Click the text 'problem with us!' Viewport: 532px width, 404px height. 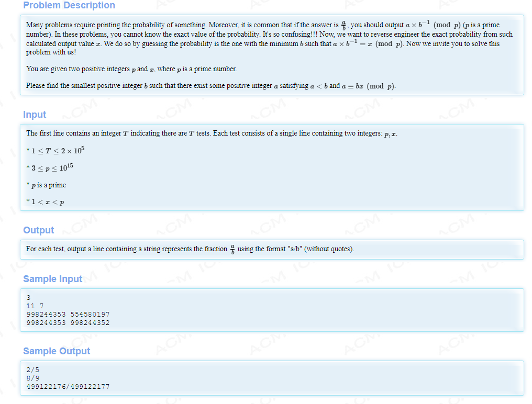pyautogui.click(x=51, y=52)
